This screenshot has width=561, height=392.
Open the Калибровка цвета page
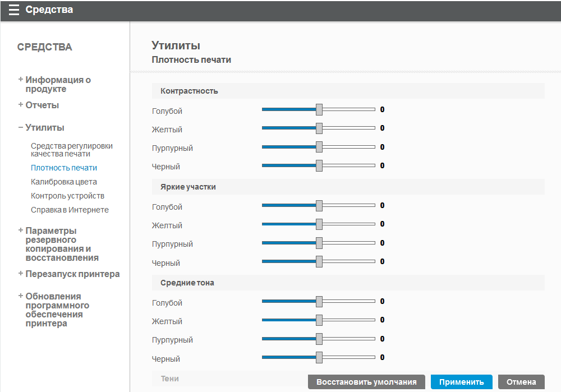point(64,182)
